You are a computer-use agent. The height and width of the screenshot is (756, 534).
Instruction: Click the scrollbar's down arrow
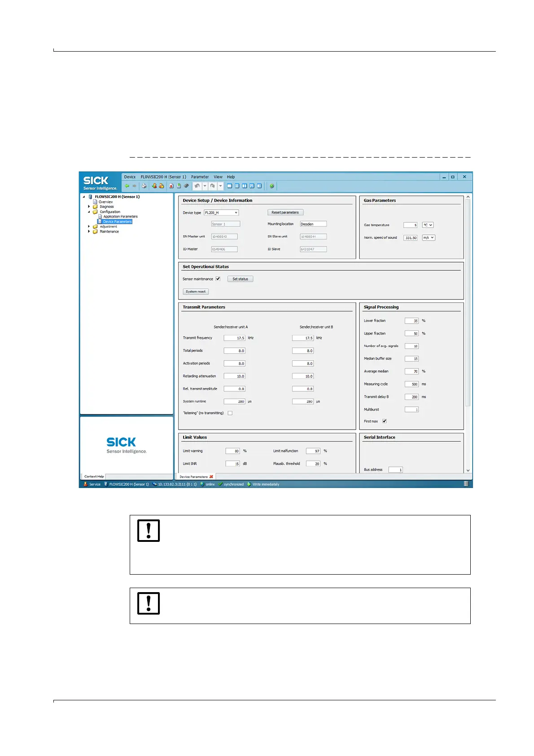pos(468,470)
